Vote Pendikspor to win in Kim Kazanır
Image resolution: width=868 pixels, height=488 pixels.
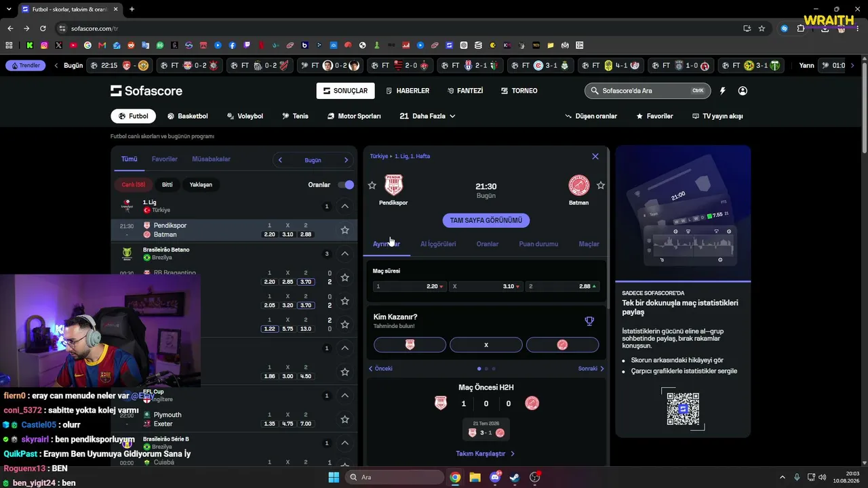pos(410,345)
